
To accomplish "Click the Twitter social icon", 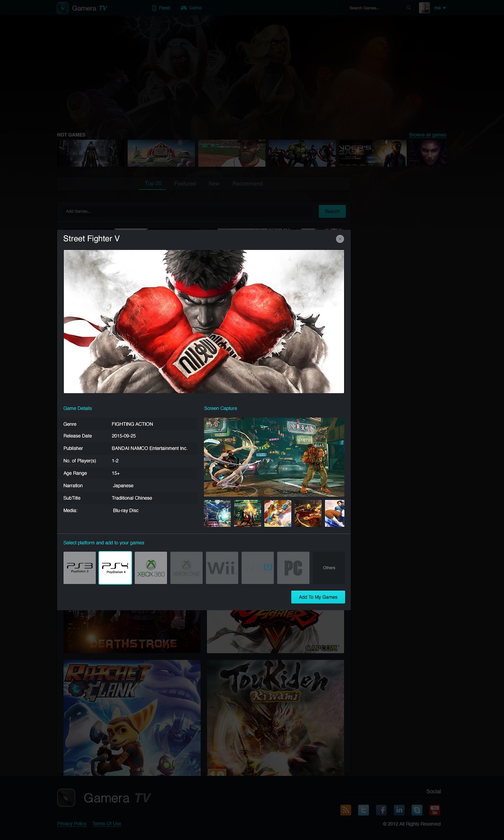I will [x=363, y=810].
